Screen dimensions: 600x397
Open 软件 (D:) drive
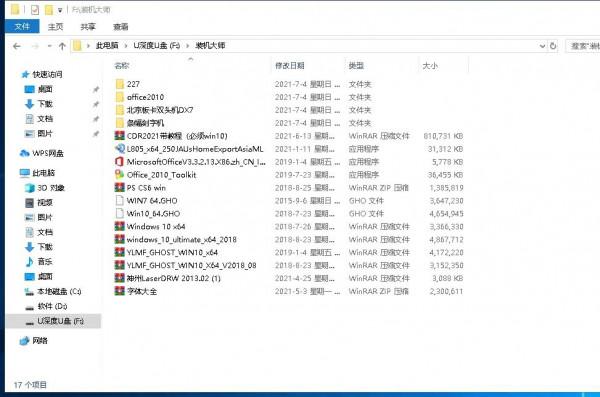[52, 306]
